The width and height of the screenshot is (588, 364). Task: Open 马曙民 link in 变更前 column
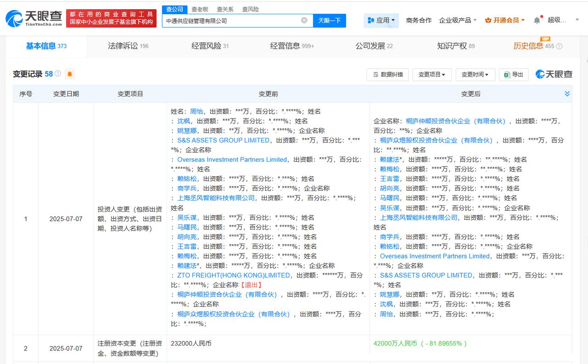point(187,227)
